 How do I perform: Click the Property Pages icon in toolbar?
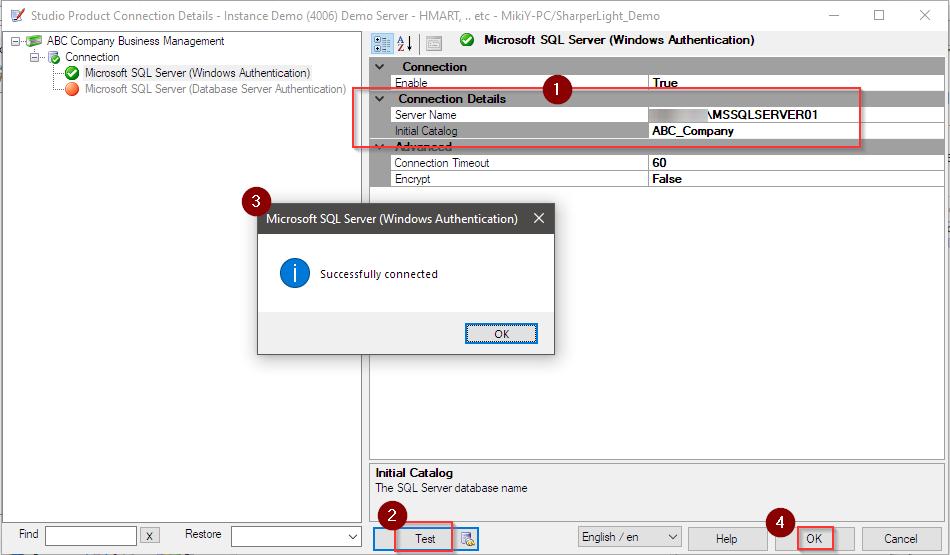434,44
